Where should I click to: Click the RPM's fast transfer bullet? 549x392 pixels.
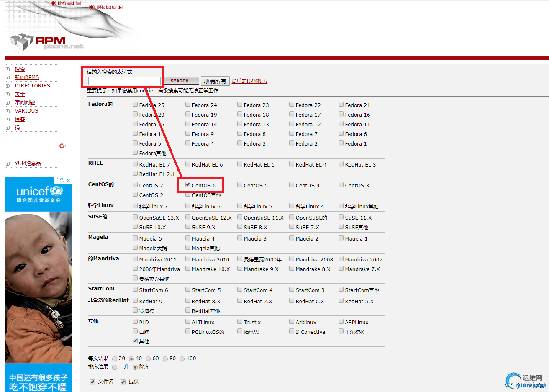[x=92, y=7]
